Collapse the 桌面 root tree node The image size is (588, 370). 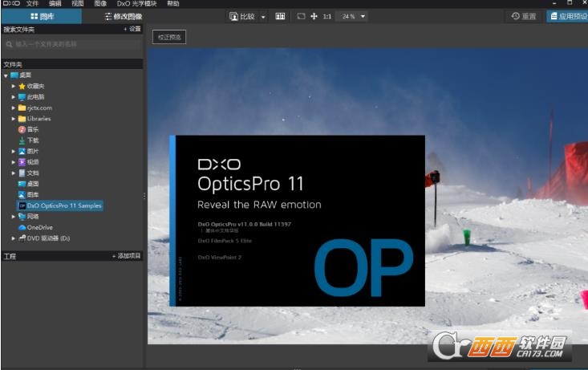point(6,75)
